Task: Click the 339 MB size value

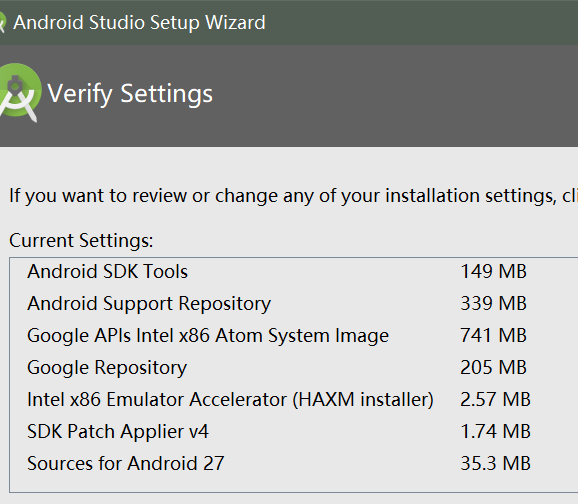Action: pos(493,304)
